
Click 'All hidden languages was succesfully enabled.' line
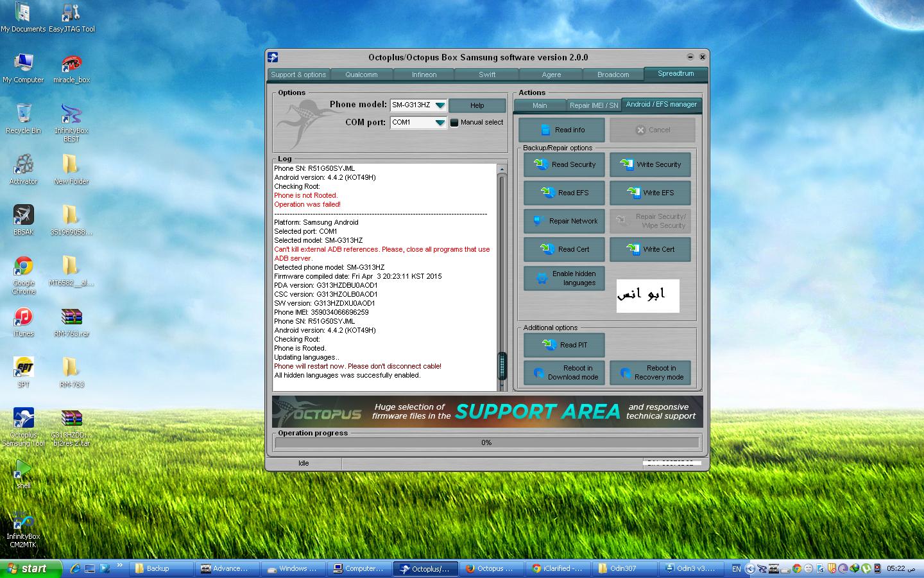point(347,375)
